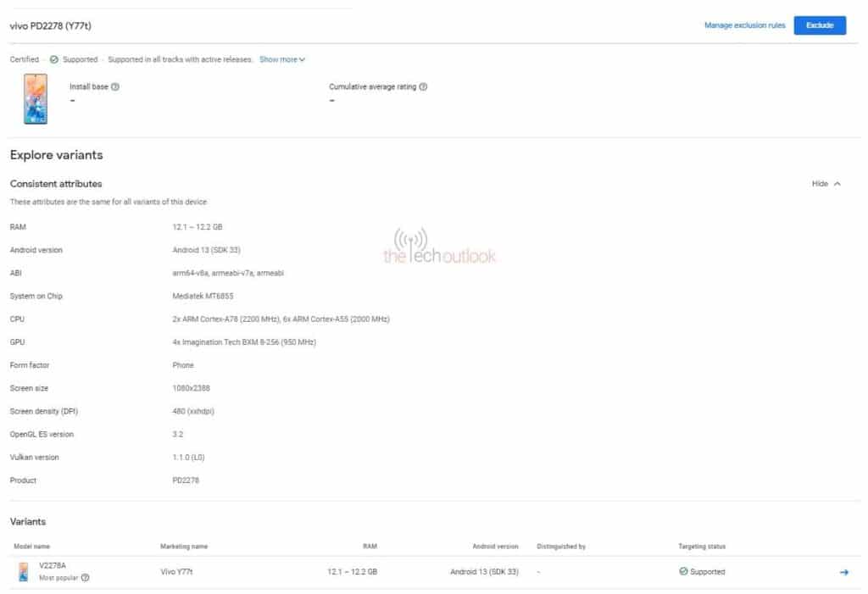Select the Vivo Y77t marketing name
This screenshot has height=594, width=868.
[x=176, y=572]
